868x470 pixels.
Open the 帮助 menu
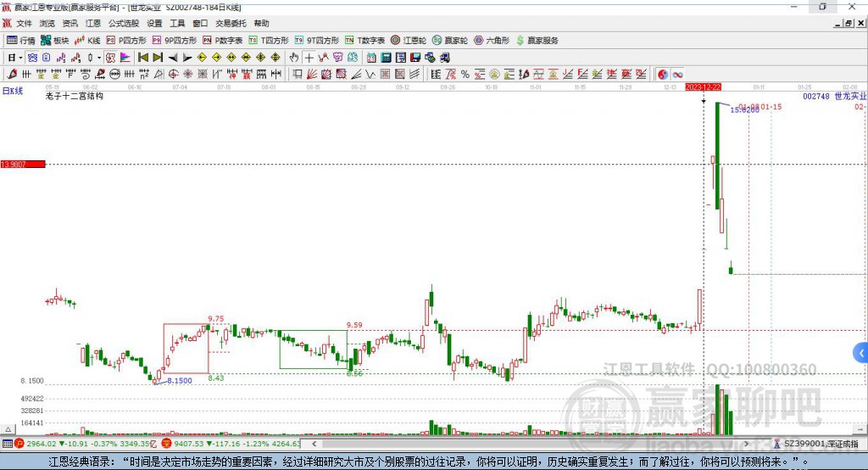pyautogui.click(x=261, y=23)
